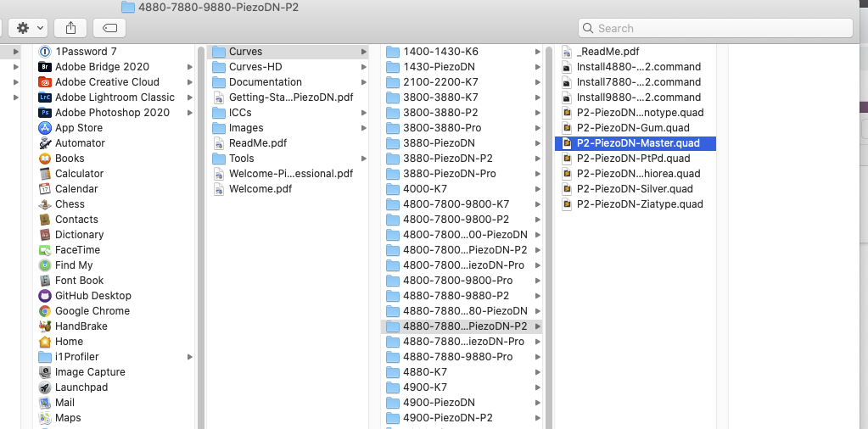The width and height of the screenshot is (868, 429).
Task: Select the Adobe Bridge 2020 icon
Action: (x=45, y=67)
